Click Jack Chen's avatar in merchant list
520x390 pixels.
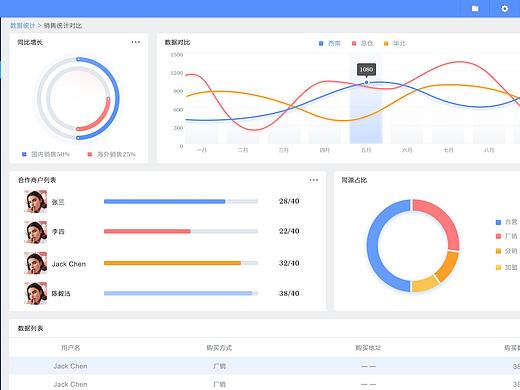36,263
